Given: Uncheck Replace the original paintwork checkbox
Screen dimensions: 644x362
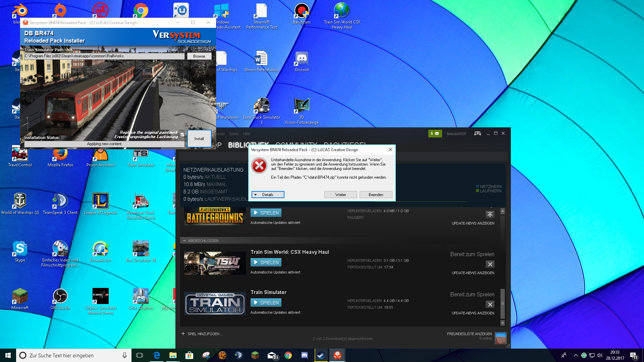Looking at the screenshot, I should [182, 134].
